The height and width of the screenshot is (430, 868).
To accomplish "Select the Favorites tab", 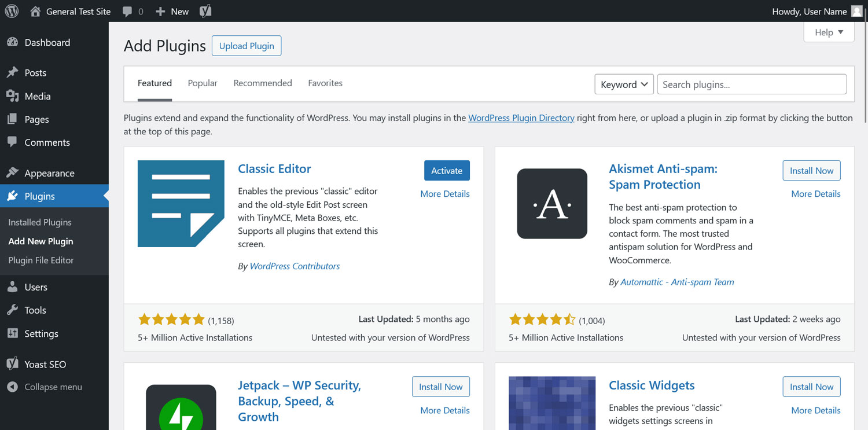I will [x=325, y=83].
